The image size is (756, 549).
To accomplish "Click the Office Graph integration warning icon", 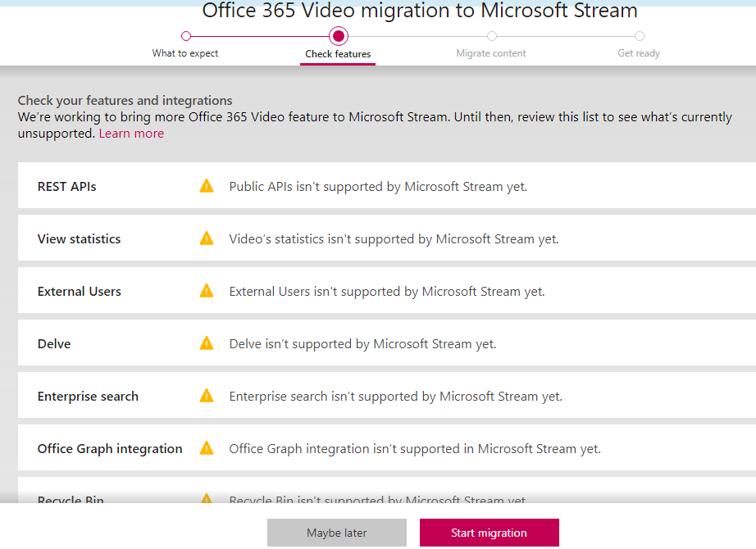I will (207, 448).
